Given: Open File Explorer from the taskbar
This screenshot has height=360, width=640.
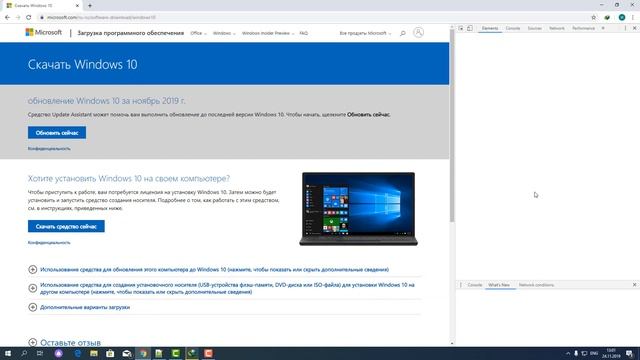Looking at the screenshot, I should (94, 353).
